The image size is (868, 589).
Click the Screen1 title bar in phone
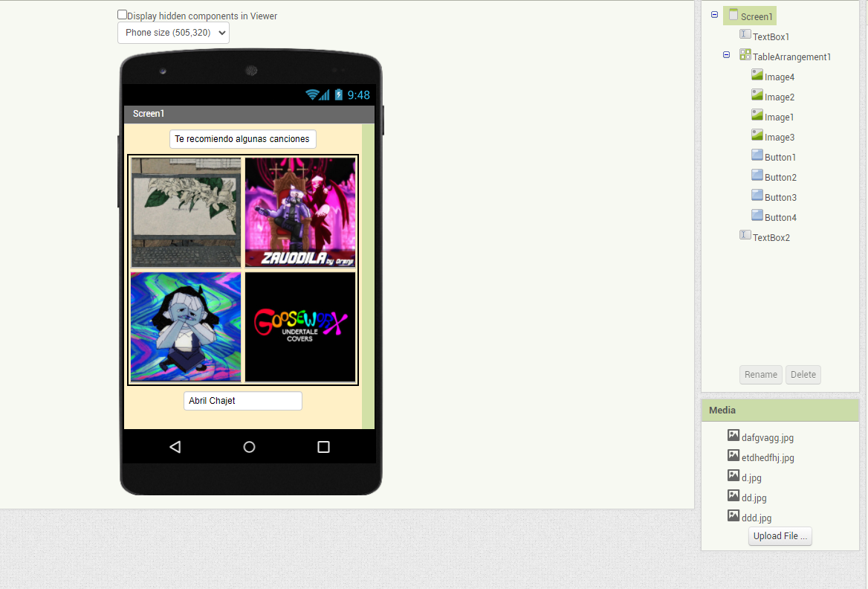249,114
